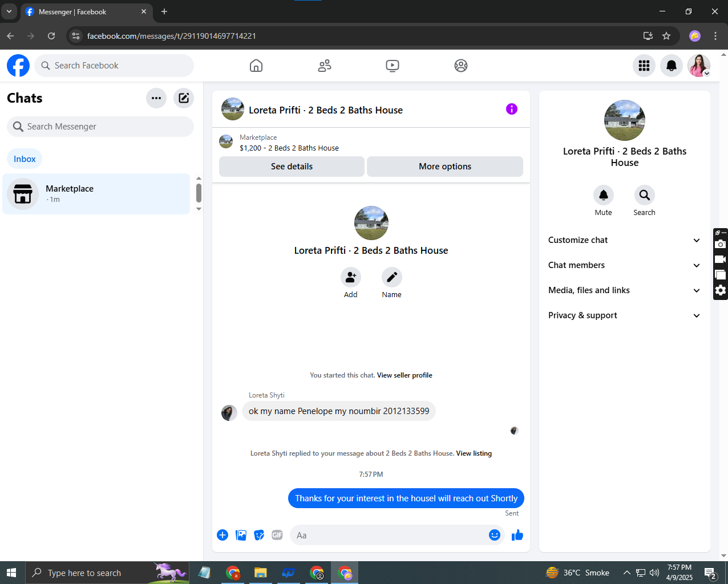Expand Media, files and links section
The image size is (728, 584).
coord(625,290)
